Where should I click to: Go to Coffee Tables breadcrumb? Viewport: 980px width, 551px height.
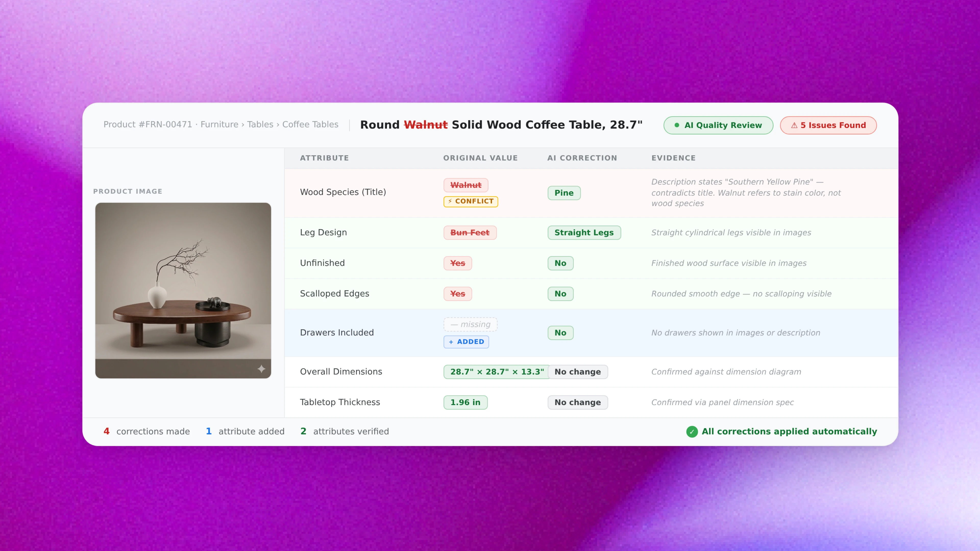pyautogui.click(x=310, y=124)
